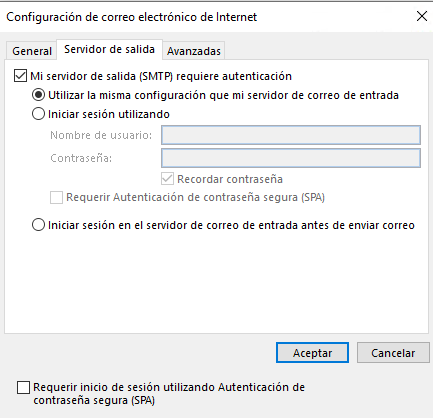Switch to the General tab
The height and width of the screenshot is (418, 433).
(x=32, y=51)
